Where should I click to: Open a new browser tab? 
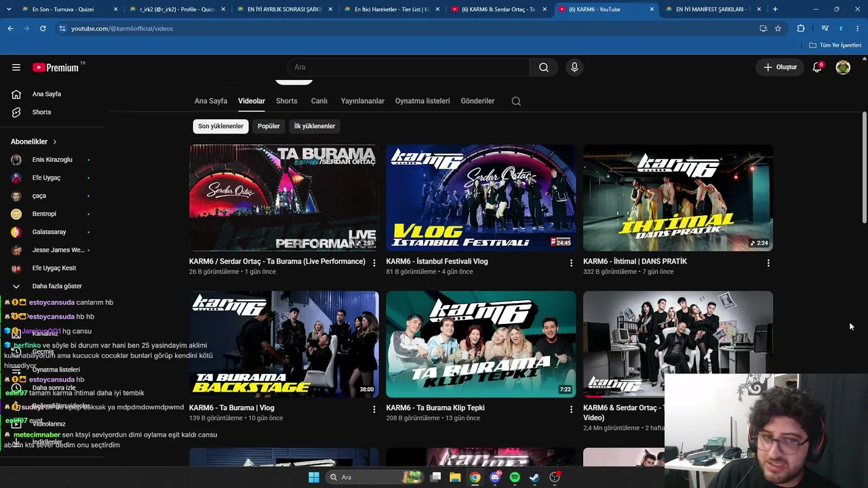pos(775,9)
